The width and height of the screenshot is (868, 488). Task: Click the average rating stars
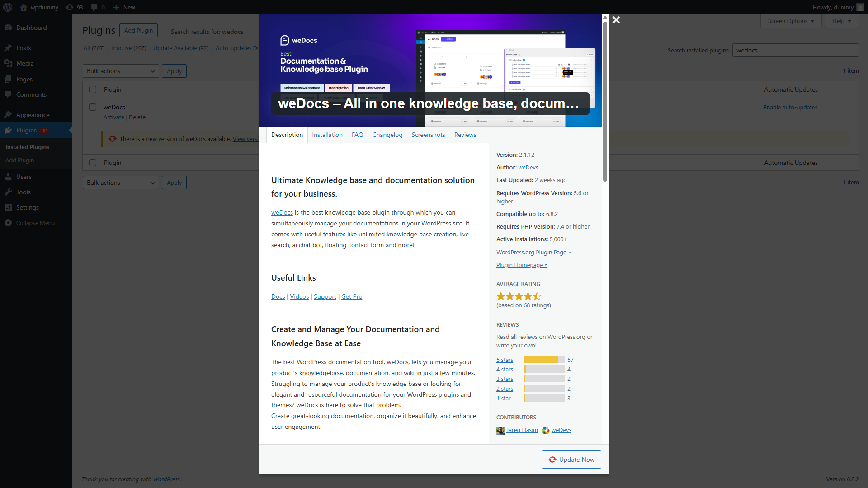pos(519,296)
